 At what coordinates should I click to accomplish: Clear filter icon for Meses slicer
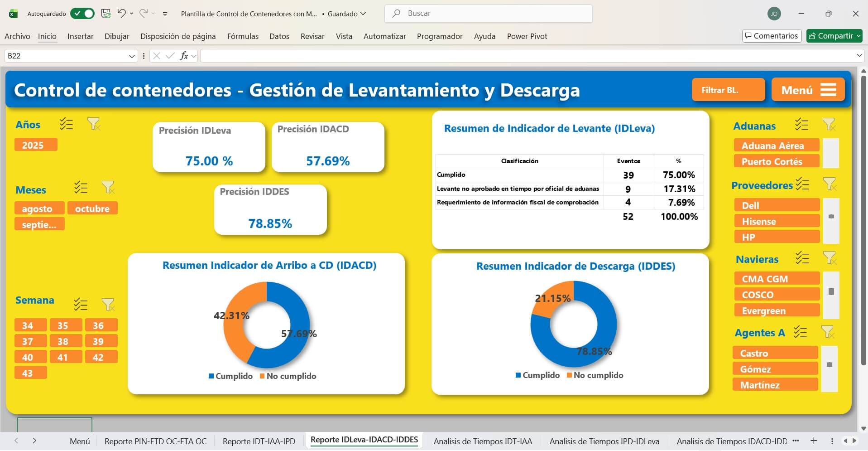[x=108, y=187]
